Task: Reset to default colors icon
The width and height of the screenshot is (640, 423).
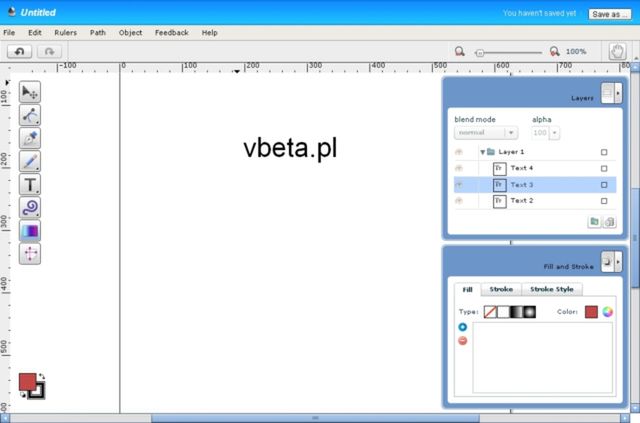Action: click(23, 395)
